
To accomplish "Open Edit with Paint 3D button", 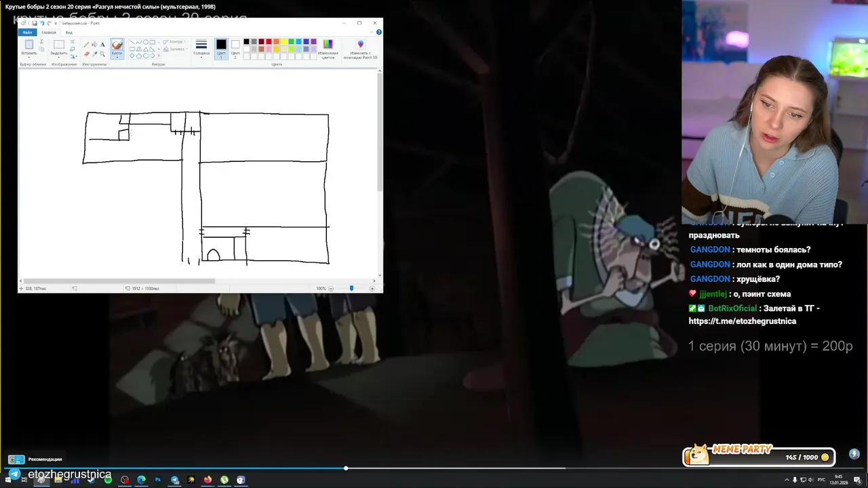I will coord(361,47).
